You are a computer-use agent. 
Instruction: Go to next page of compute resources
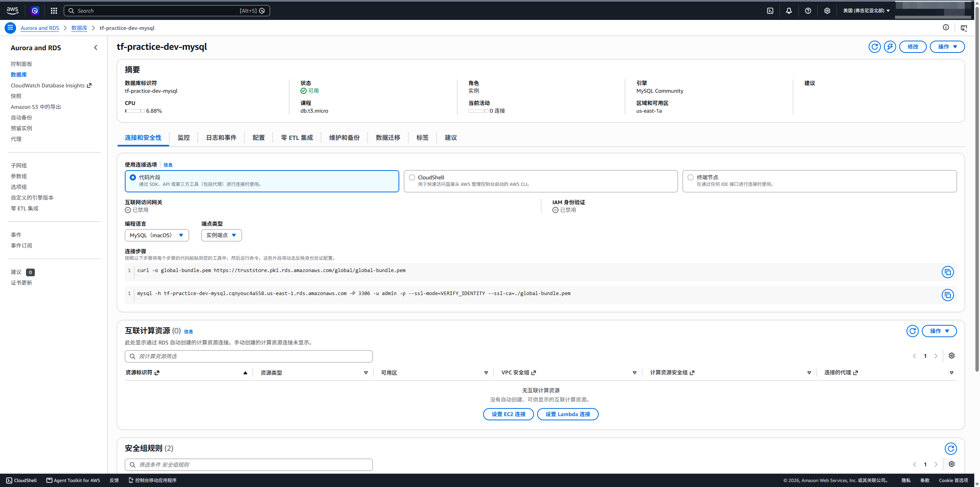936,356
